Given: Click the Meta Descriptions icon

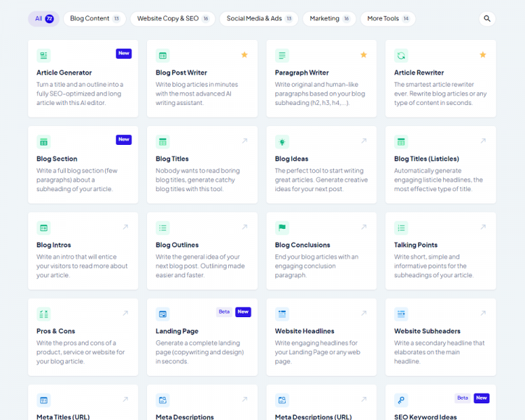Looking at the screenshot, I should (162, 400).
